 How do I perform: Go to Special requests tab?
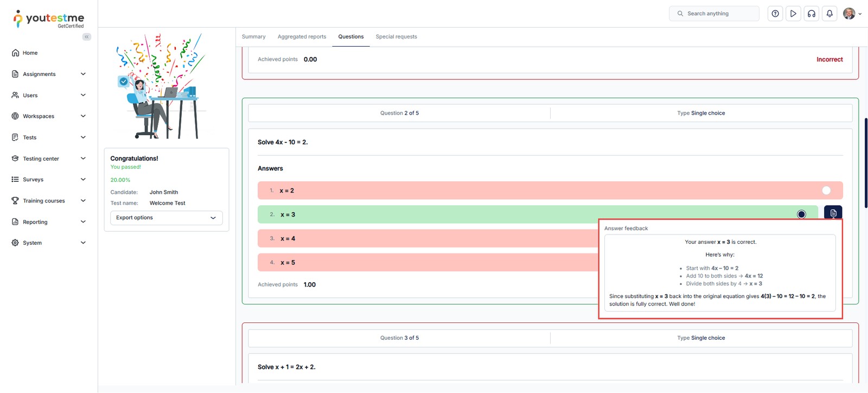click(x=396, y=37)
